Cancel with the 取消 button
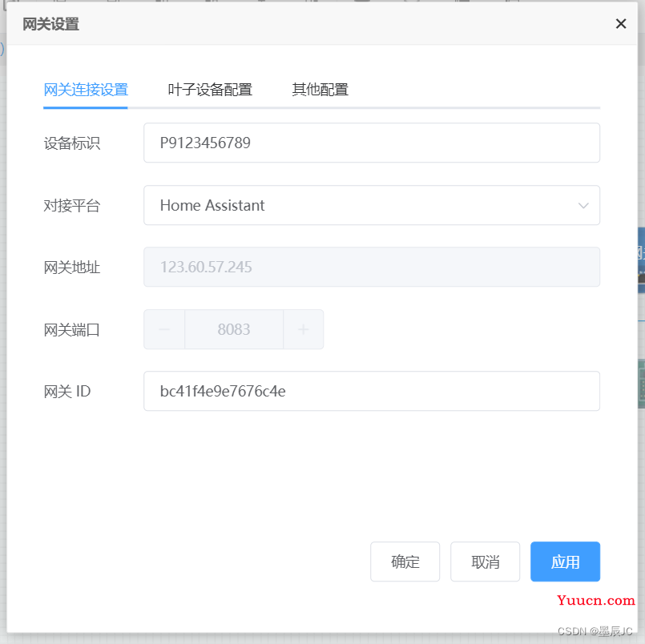Screen dimensions: 645x644 [485, 561]
